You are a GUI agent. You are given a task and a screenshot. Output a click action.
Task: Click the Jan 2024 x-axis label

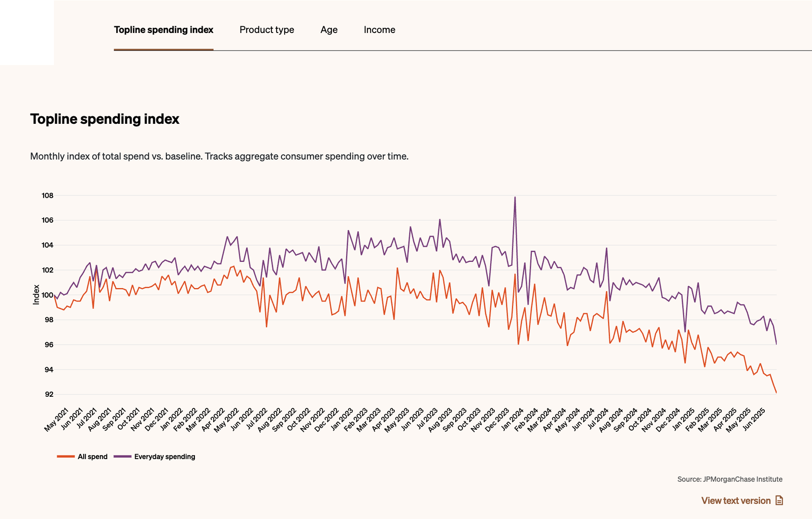tap(513, 420)
